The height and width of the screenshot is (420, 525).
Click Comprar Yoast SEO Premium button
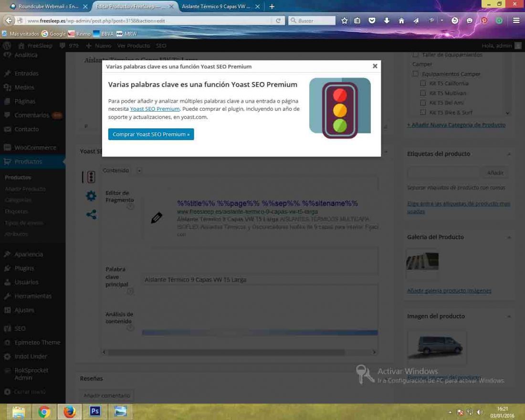(151, 134)
